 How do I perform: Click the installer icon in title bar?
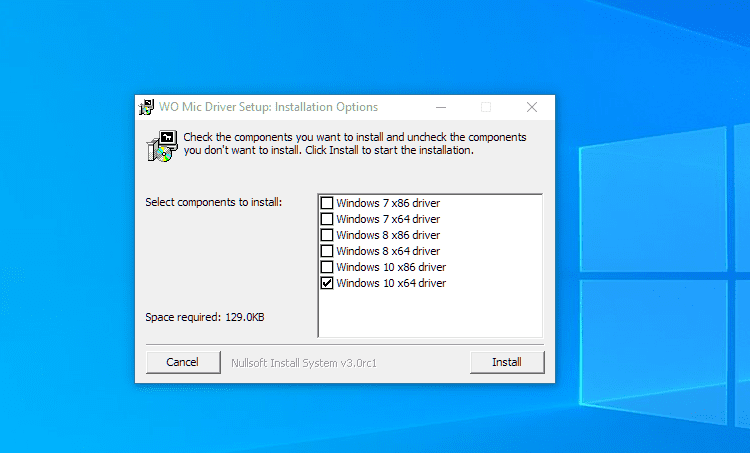pyautogui.click(x=146, y=107)
